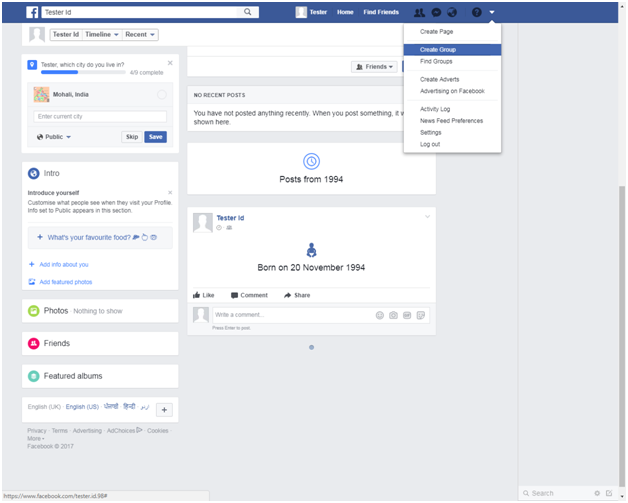The width and height of the screenshot is (628, 503).
Task: Insert a GIF into the comment
Action: (407, 315)
